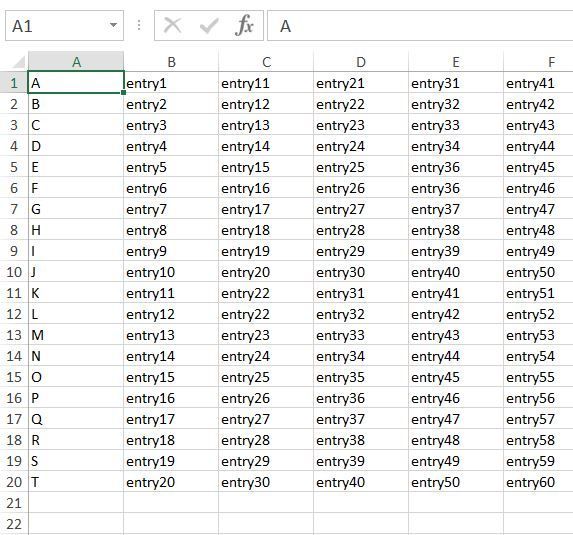The width and height of the screenshot is (573, 535).
Task: Select row 22 header
Action: pyautogui.click(x=14, y=523)
